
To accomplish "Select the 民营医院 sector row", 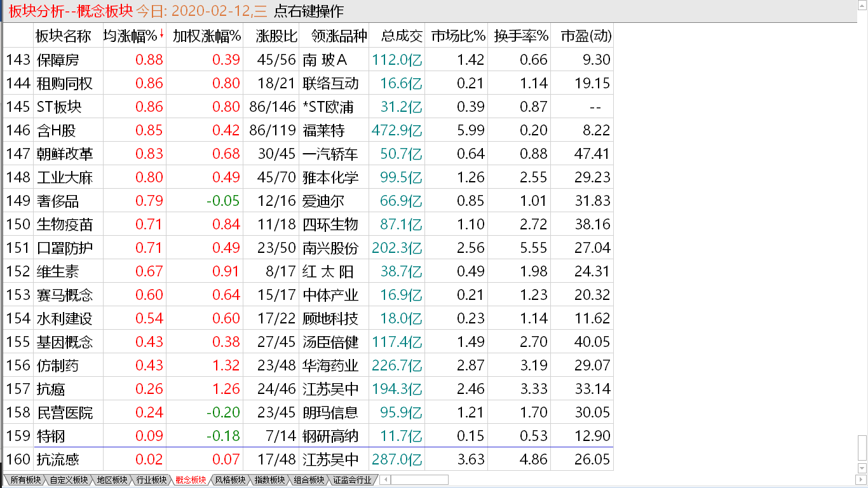I will 308,412.
